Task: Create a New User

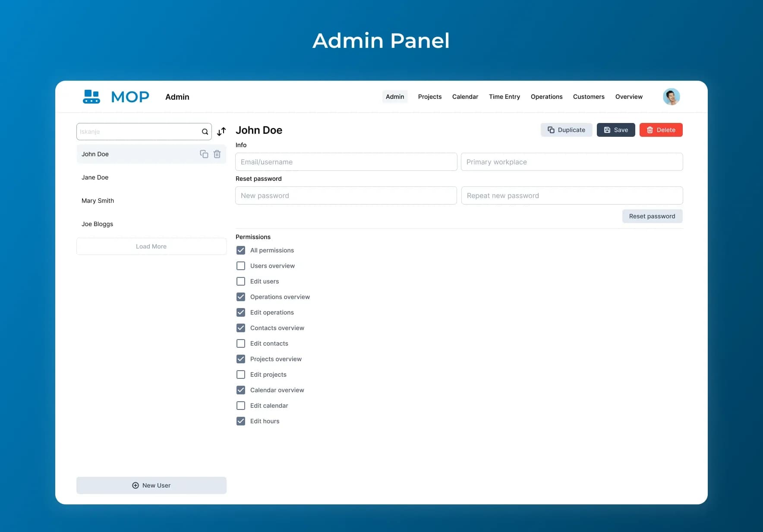Action: point(151,485)
